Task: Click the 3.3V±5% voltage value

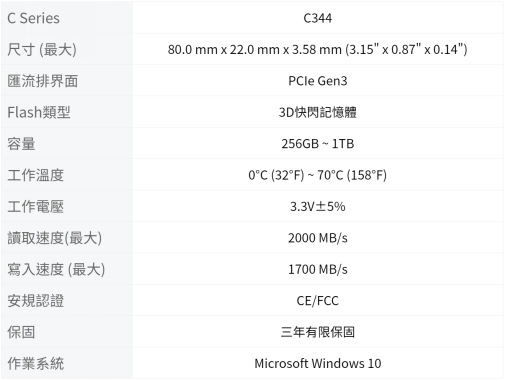Action: pos(317,207)
